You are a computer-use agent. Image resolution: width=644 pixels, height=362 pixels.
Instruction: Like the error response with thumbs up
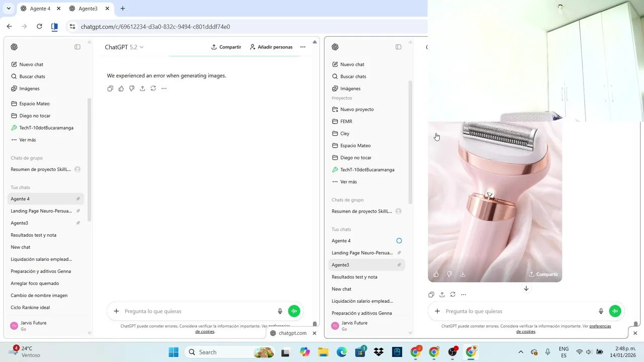pyautogui.click(x=121, y=88)
